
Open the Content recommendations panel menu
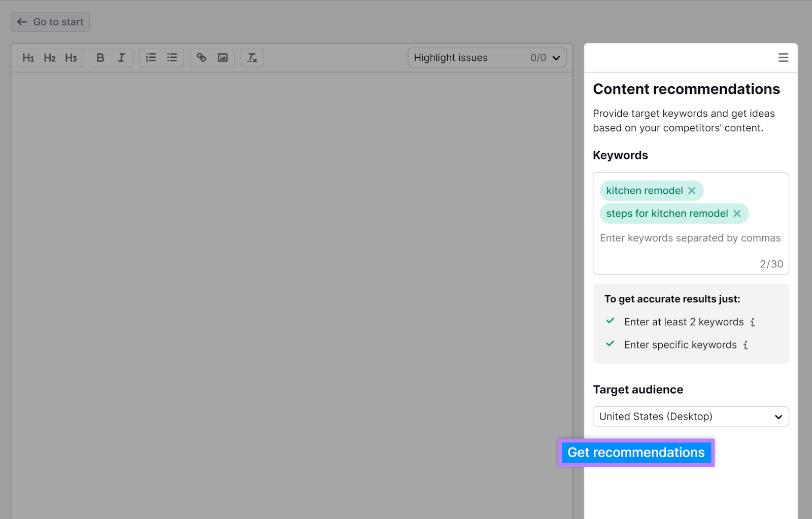783,57
